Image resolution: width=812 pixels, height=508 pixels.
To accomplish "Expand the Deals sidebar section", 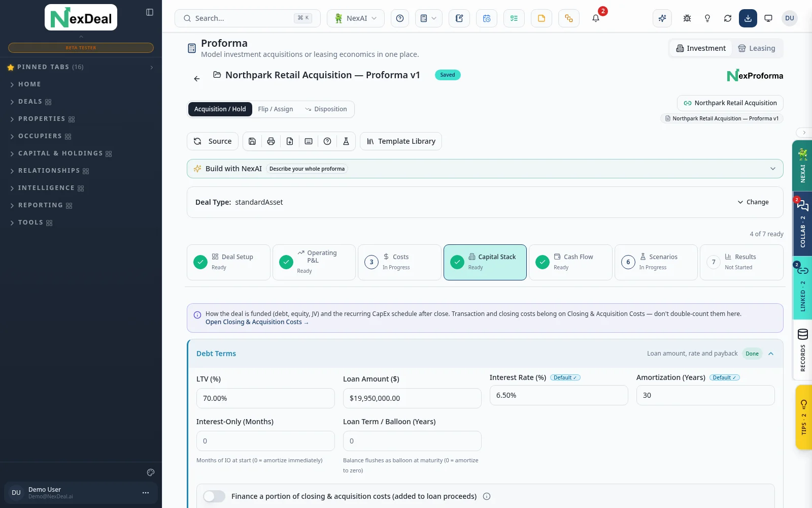I will pos(30,102).
